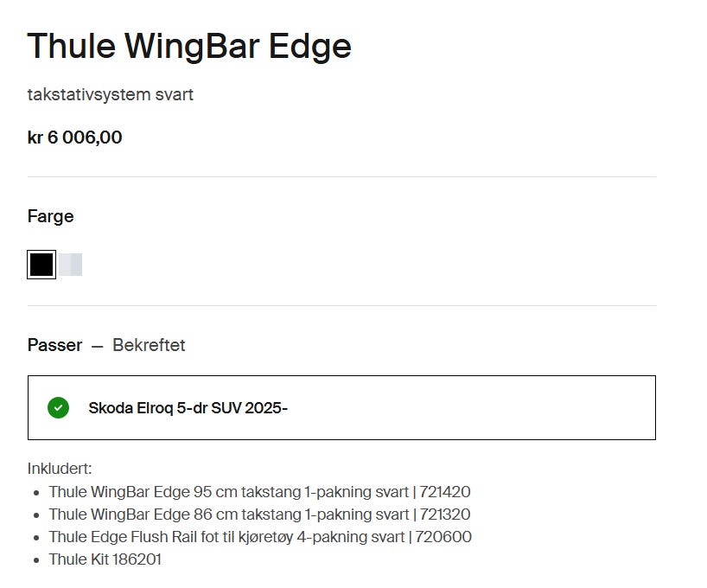The height and width of the screenshot is (588, 707).
Task: Open the Thule Kit 186201 item
Action: pos(105,559)
